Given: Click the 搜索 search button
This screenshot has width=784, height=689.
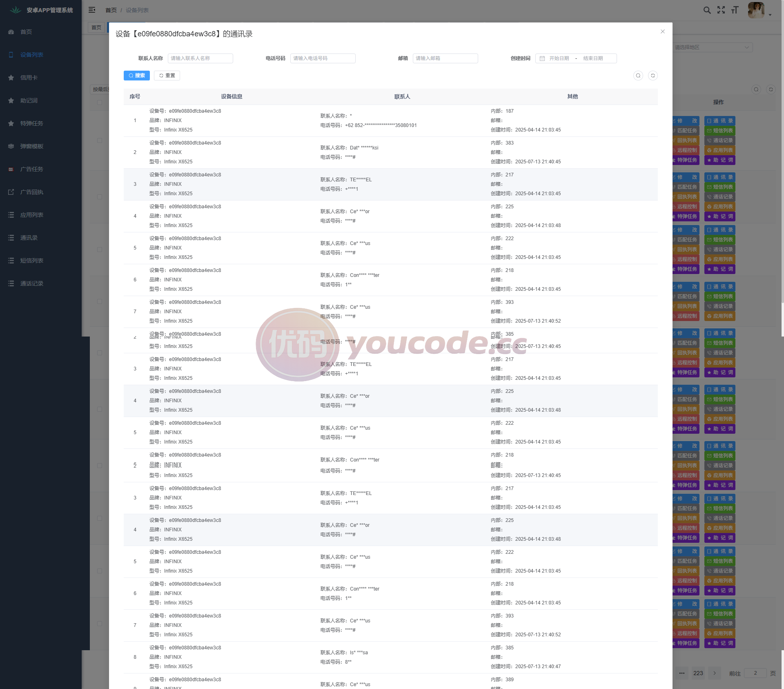Looking at the screenshot, I should [137, 76].
